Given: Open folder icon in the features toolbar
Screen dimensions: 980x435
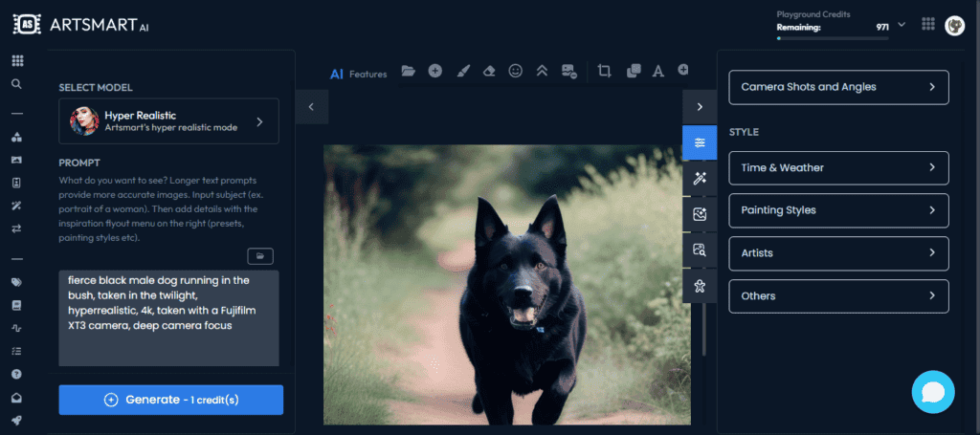Looking at the screenshot, I should tap(409, 71).
